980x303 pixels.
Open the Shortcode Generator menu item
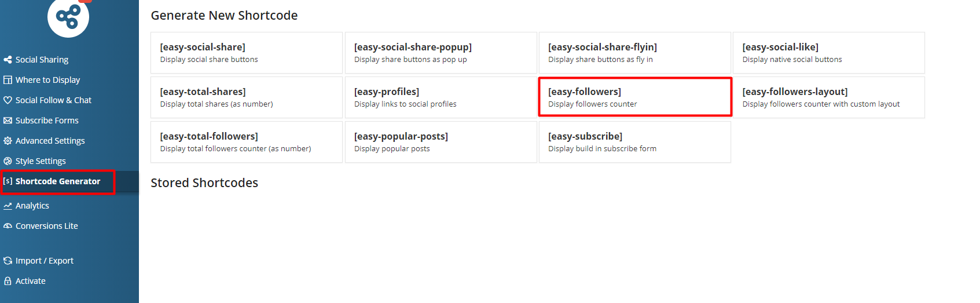click(58, 181)
